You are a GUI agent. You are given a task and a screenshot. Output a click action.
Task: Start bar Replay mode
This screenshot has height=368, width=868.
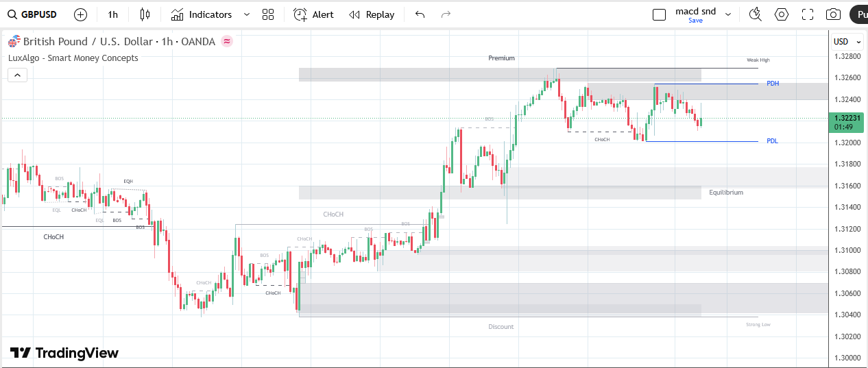point(372,14)
